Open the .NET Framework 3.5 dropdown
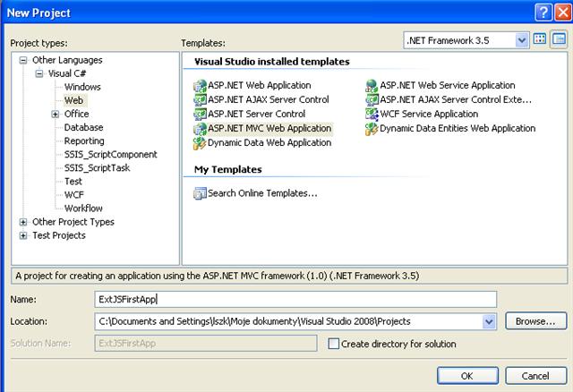 pyautogui.click(x=522, y=40)
